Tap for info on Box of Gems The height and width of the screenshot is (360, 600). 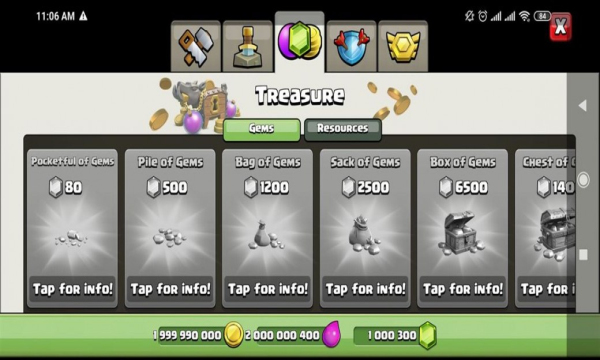pos(463,289)
